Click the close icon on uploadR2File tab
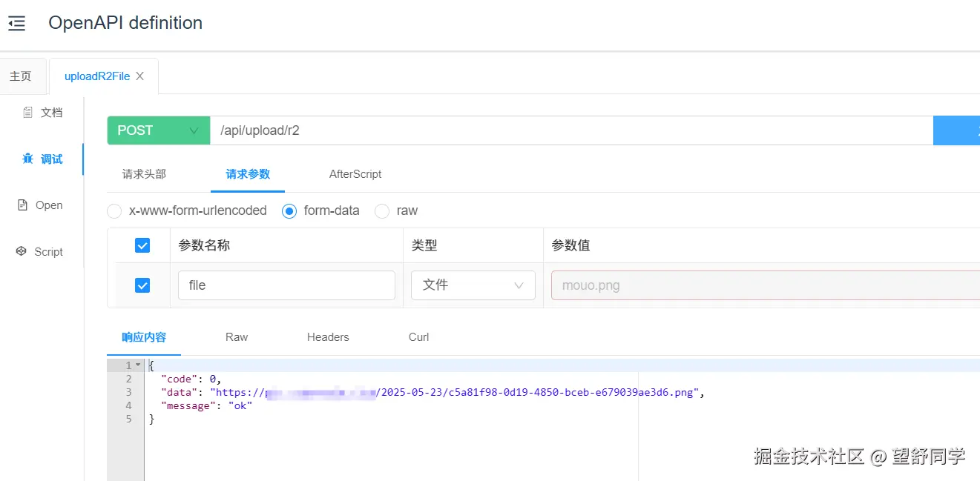The width and height of the screenshot is (980, 481). point(139,75)
